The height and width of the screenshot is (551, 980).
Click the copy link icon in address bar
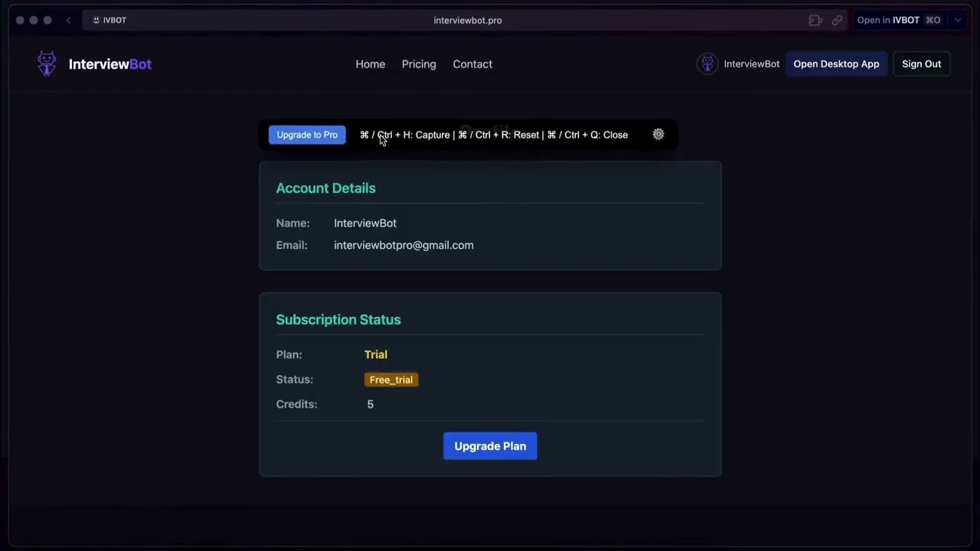pos(837,21)
